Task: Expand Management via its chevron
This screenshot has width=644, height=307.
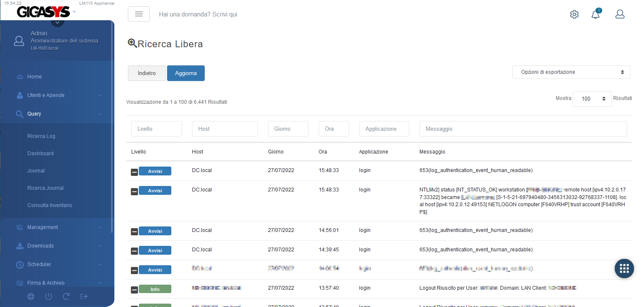Action: click(x=100, y=227)
